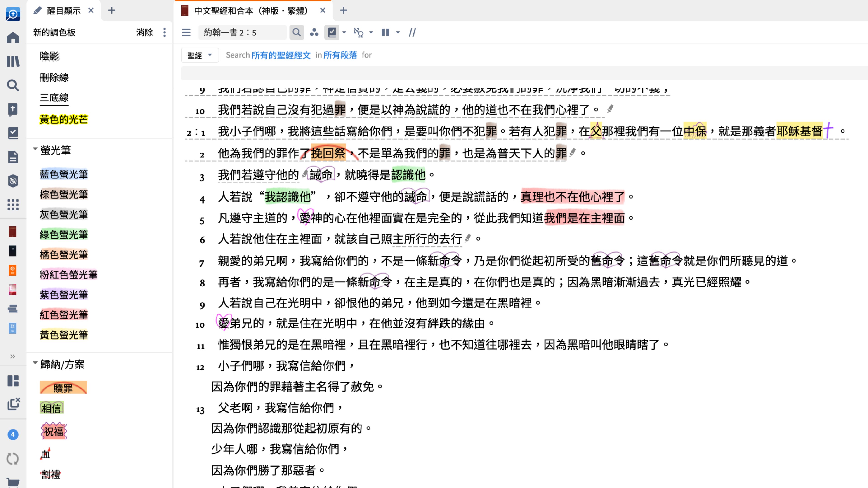The image size is (868, 488).
Task: Open the 聖經 search type dropdown
Action: pyautogui.click(x=199, y=55)
